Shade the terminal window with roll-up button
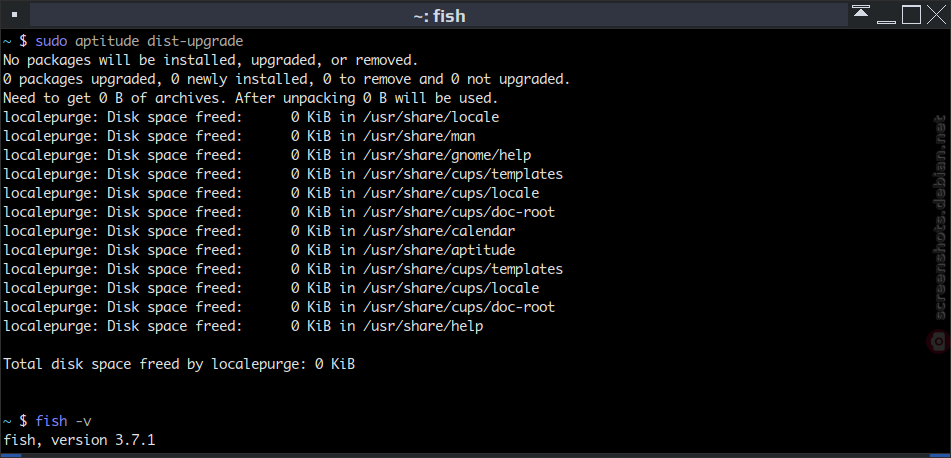This screenshot has width=951, height=458. [x=861, y=13]
